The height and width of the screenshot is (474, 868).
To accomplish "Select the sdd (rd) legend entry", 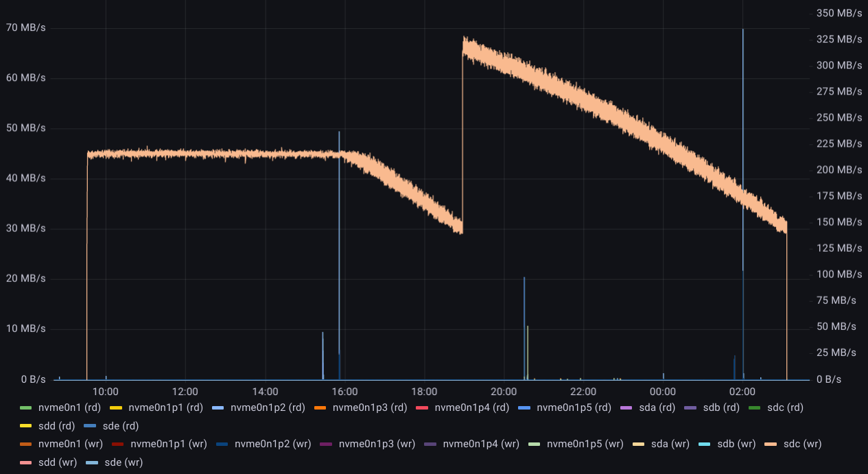I will [x=56, y=426].
